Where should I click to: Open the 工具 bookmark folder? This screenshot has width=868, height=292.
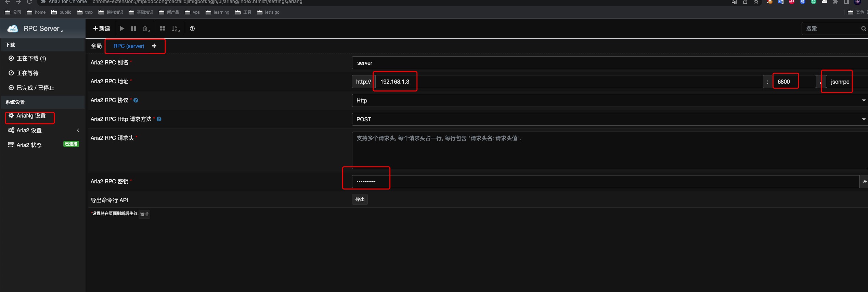pos(243,12)
